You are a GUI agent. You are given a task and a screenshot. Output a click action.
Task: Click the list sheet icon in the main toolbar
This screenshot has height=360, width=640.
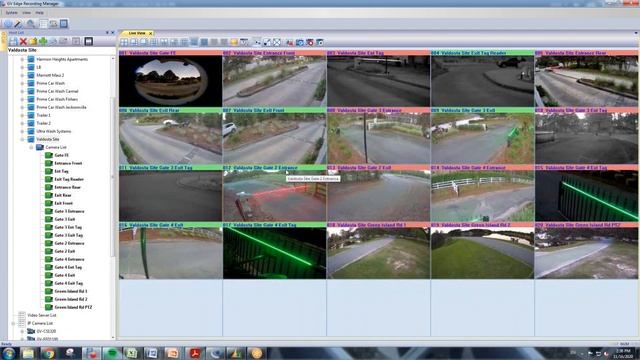[x=43, y=24]
